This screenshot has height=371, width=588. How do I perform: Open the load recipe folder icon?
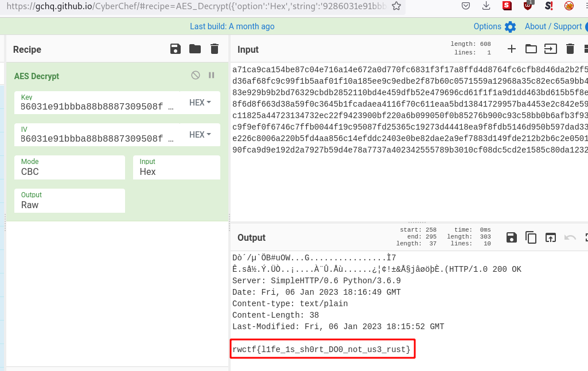(x=195, y=49)
